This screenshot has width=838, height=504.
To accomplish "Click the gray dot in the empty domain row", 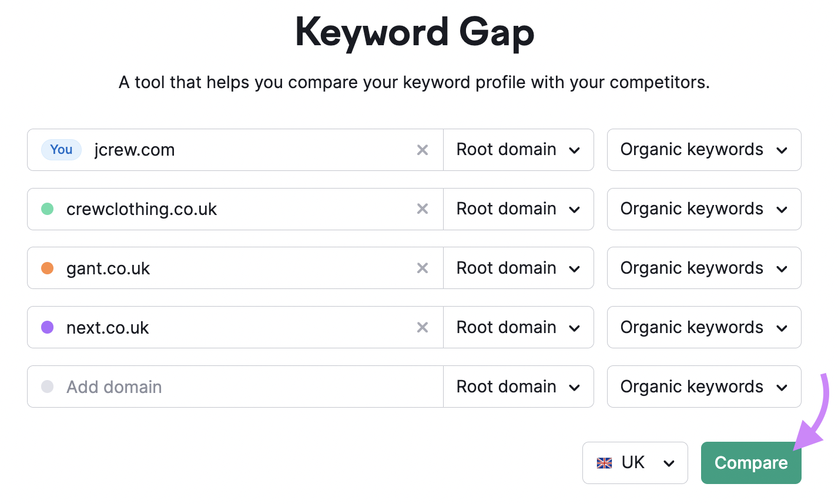I will [x=47, y=387].
